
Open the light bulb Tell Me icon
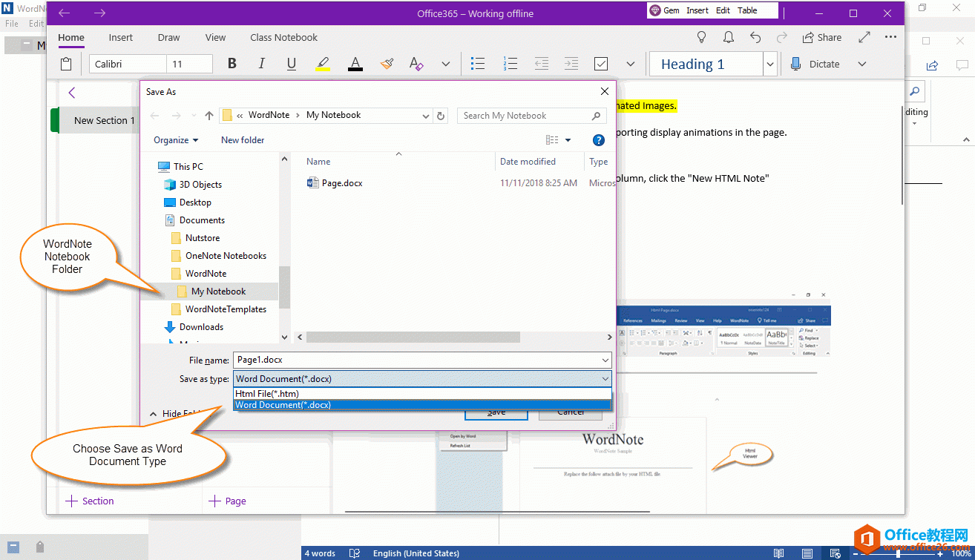pos(701,37)
